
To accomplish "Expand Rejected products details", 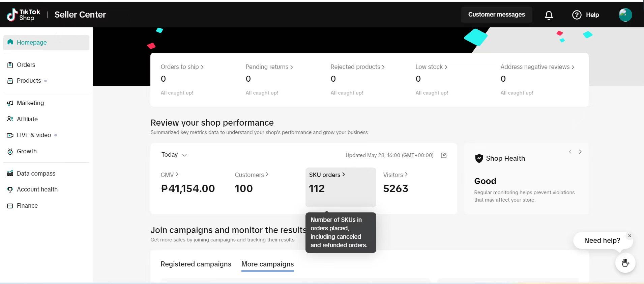I will [357, 67].
